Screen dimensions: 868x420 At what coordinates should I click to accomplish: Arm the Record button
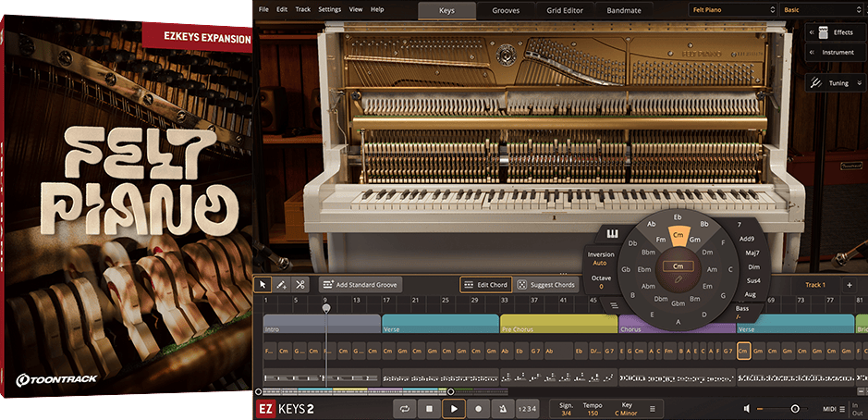point(479,409)
